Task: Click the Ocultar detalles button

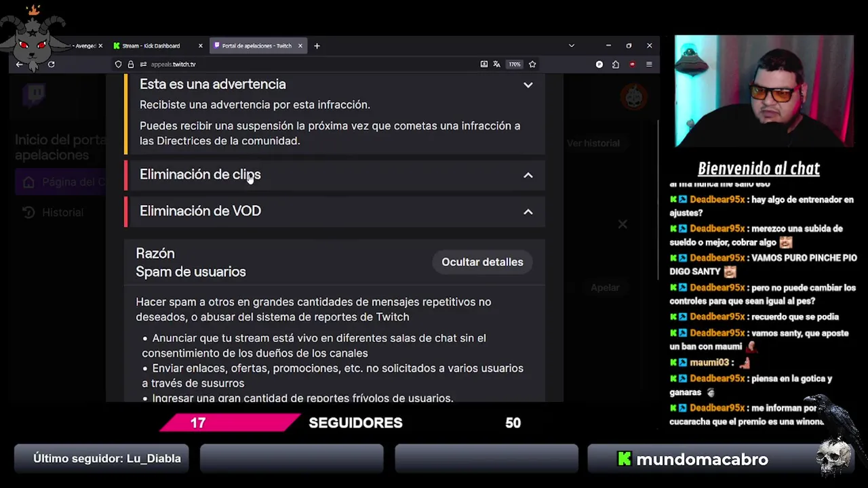Action: pyautogui.click(x=482, y=262)
